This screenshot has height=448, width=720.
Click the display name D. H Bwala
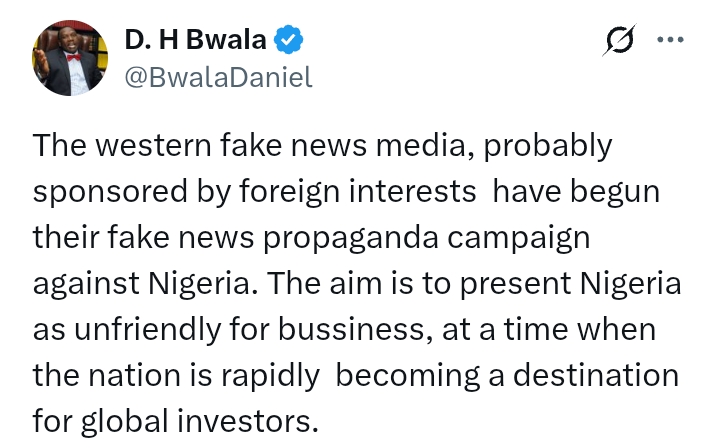coord(196,40)
